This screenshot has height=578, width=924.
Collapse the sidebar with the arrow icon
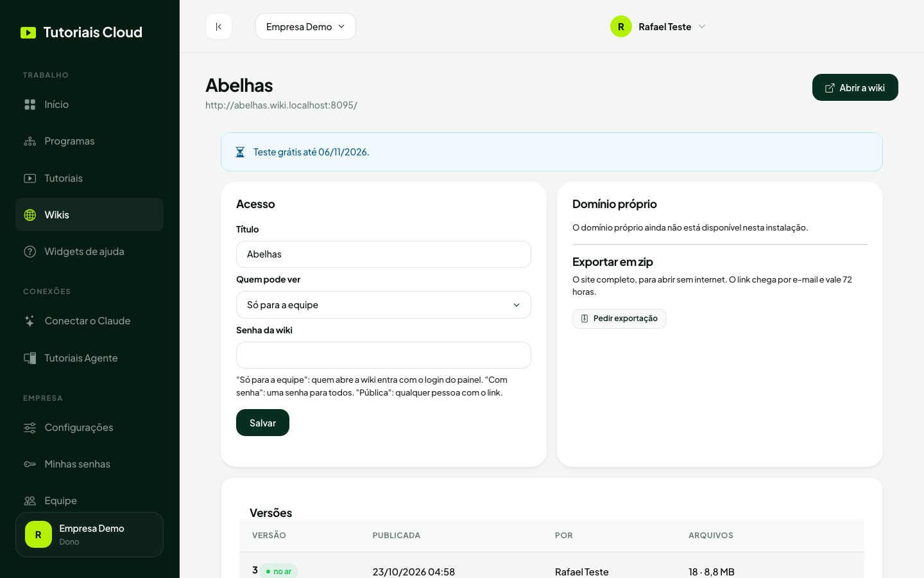click(x=219, y=26)
